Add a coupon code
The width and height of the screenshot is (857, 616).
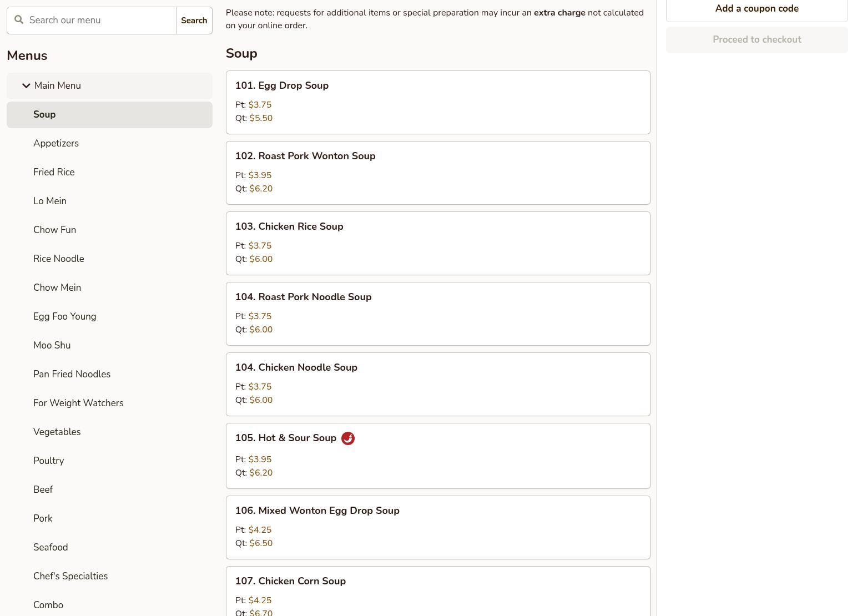click(757, 9)
